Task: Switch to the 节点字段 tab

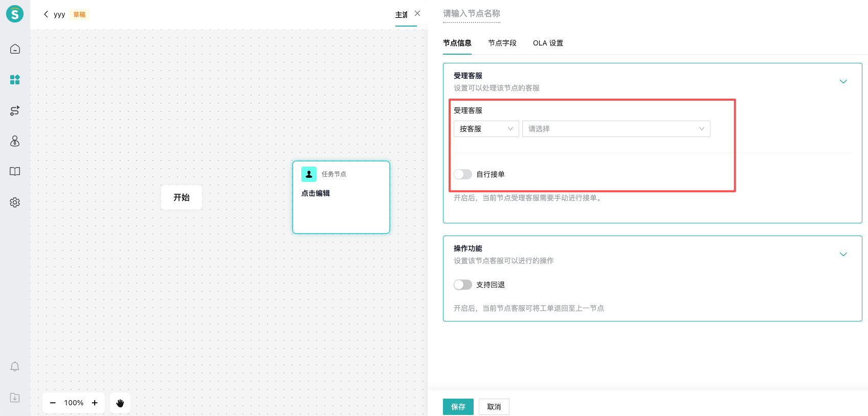Action: (x=502, y=43)
